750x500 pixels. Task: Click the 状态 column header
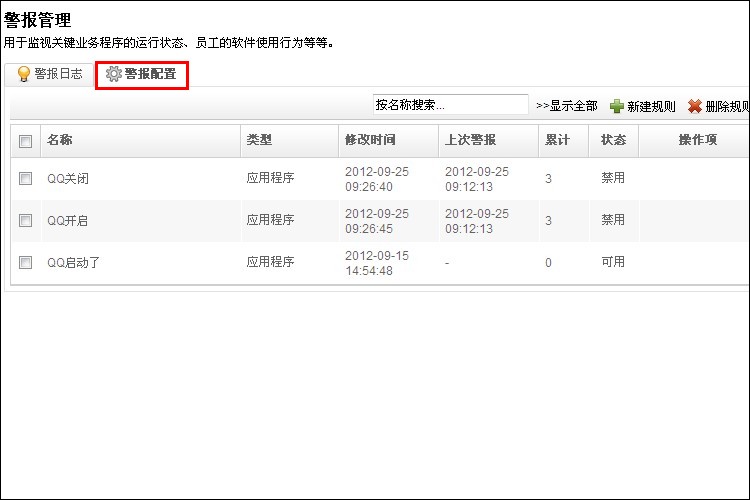click(x=613, y=140)
